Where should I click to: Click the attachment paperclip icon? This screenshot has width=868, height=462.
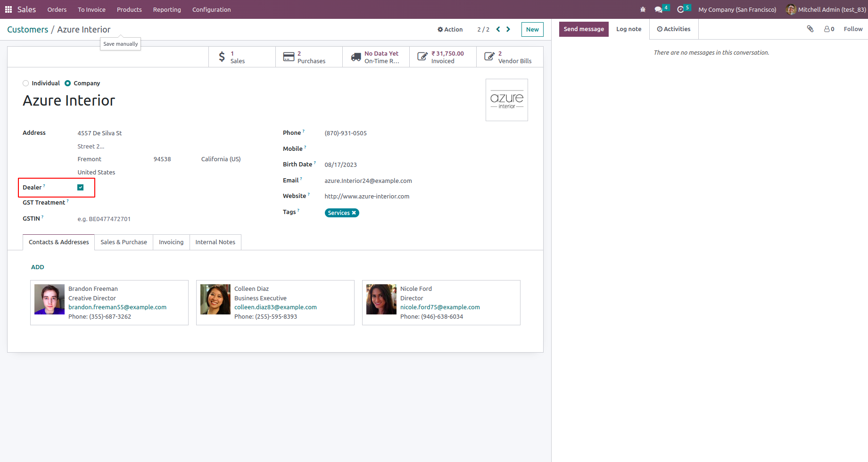[810, 29]
